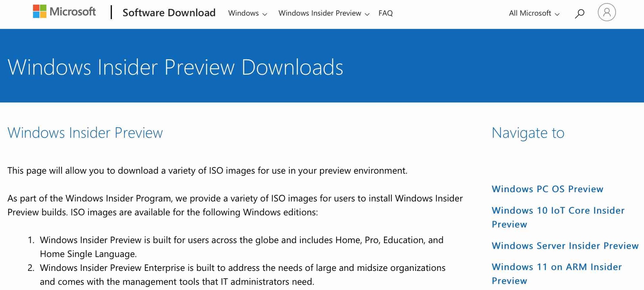Click the account sign-in avatar icon

click(606, 12)
